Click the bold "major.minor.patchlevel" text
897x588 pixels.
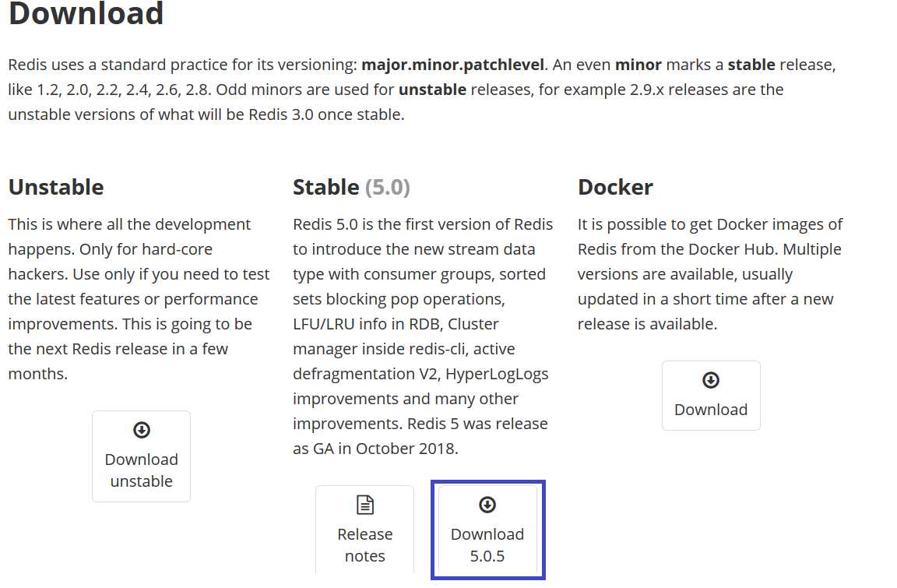point(454,65)
